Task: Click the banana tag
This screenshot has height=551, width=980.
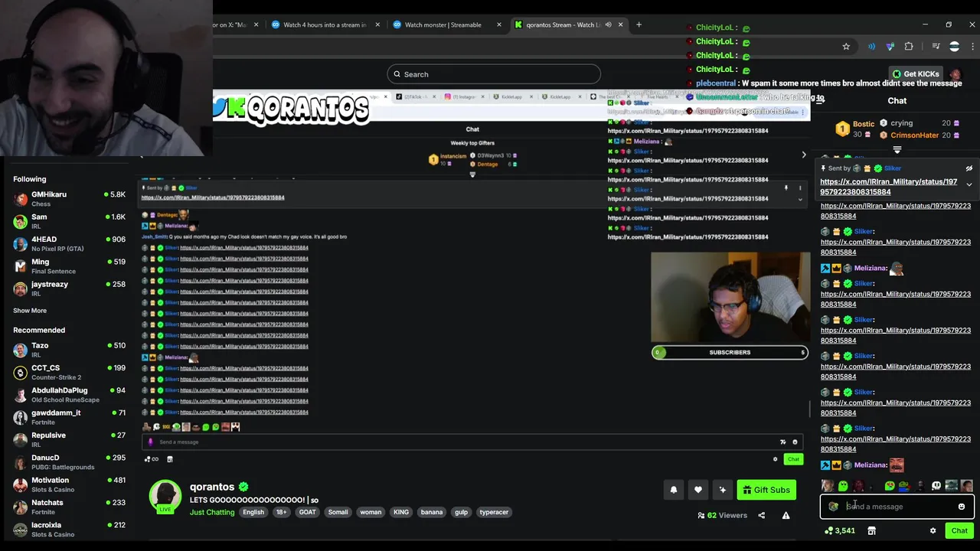Action: point(432,512)
